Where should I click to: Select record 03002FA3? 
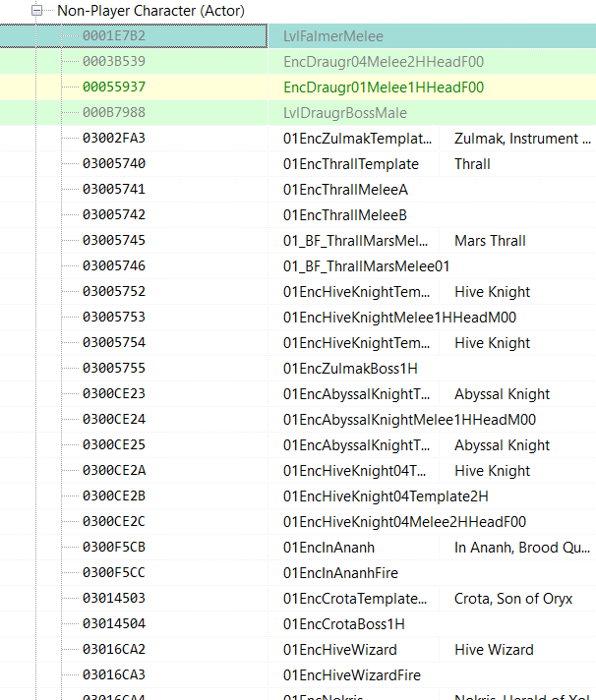click(114, 138)
